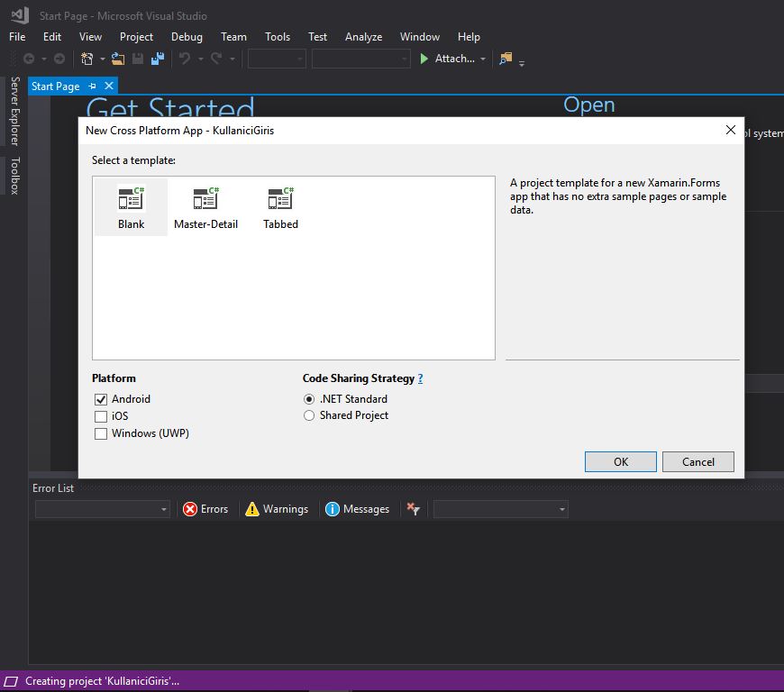
Task: Click the Save toolbar icon
Action: 138,59
